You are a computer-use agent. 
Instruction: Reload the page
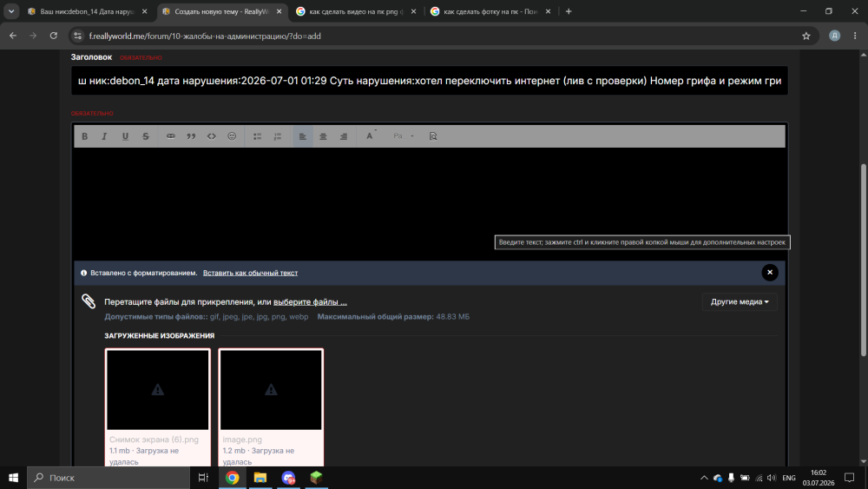coord(54,36)
